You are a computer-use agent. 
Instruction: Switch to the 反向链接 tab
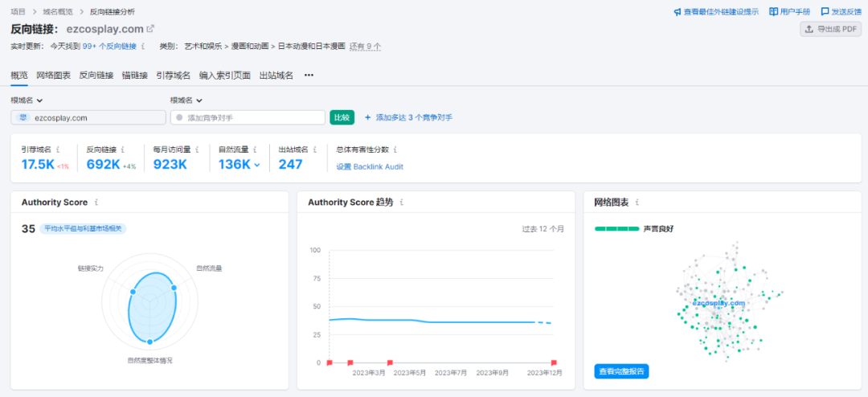(96, 76)
